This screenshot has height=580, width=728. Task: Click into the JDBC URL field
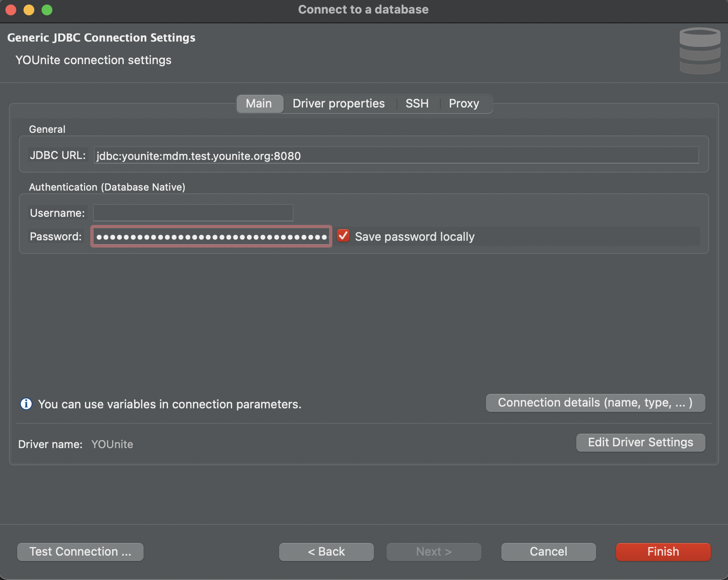tap(396, 155)
